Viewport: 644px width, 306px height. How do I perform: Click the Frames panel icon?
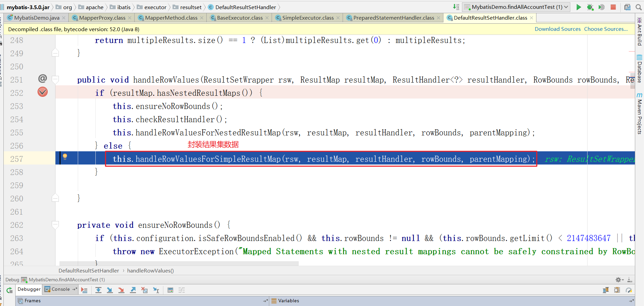tap(21, 301)
